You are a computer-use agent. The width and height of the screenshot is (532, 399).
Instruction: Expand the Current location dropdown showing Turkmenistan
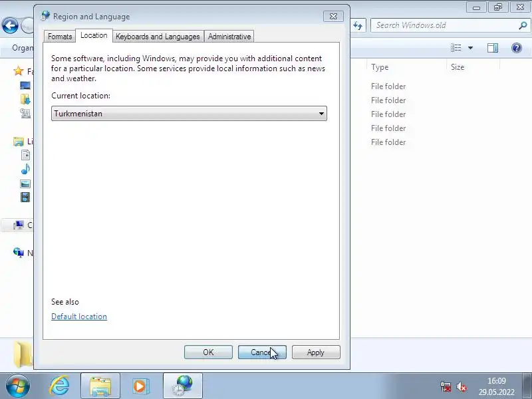point(189,114)
